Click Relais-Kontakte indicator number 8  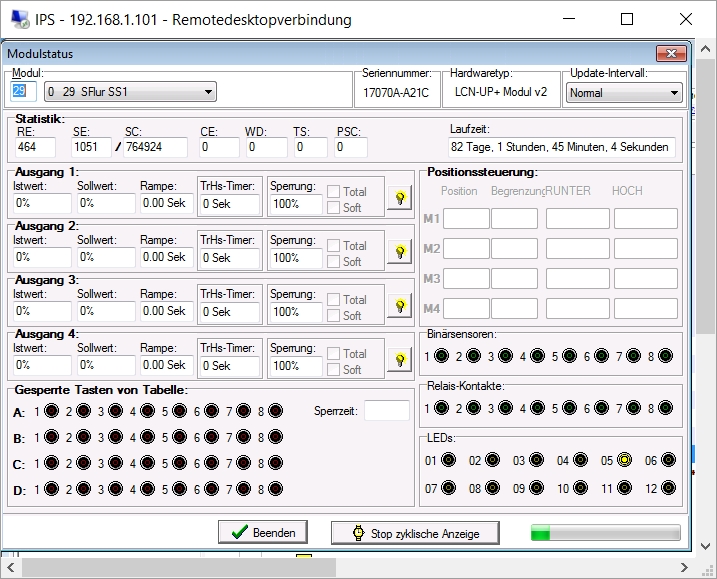pyautogui.click(x=667, y=408)
